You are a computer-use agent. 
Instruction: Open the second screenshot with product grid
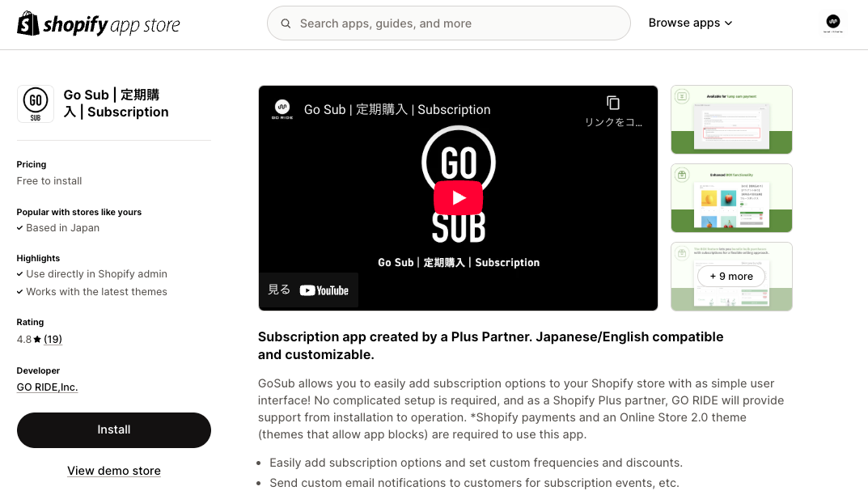pos(731,198)
